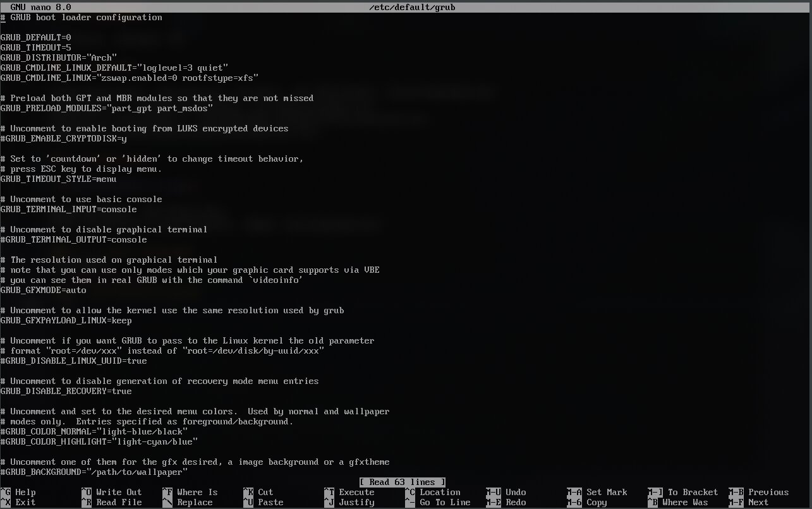812x509 pixels.
Task: Click the /etc/default/grub filename in title bar
Action: (x=412, y=7)
